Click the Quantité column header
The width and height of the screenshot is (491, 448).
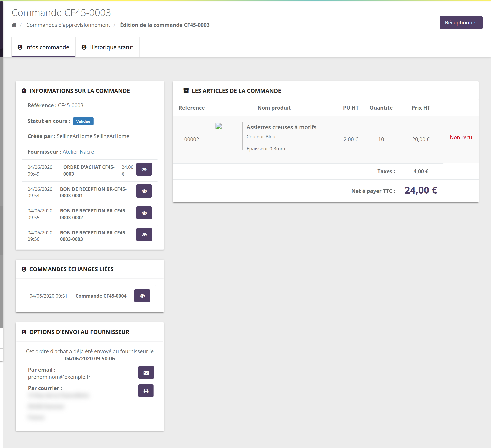(x=381, y=108)
